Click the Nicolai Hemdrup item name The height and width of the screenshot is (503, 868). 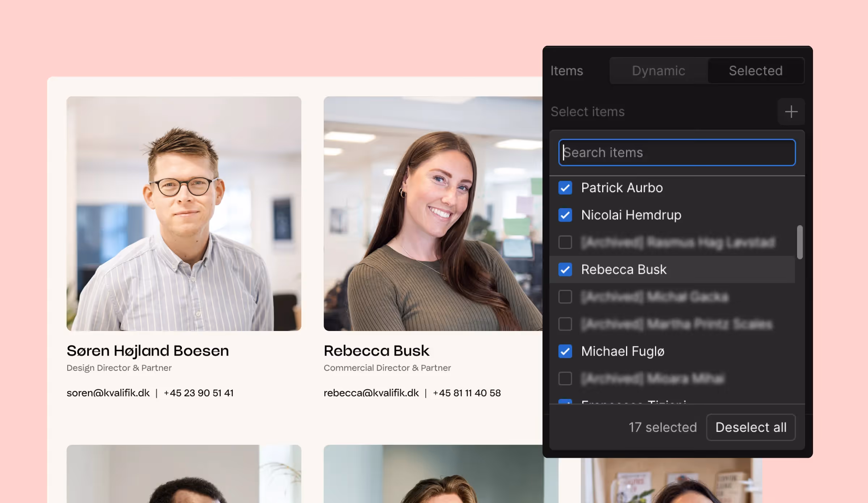631,215
